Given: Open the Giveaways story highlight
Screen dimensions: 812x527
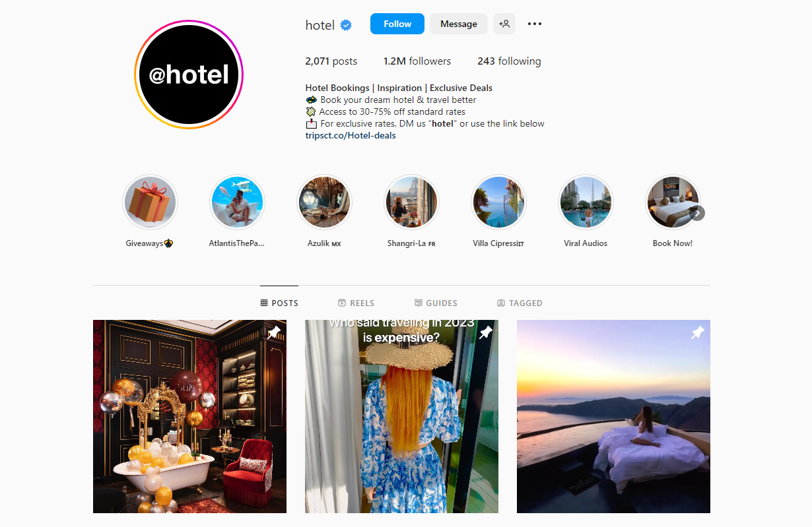Looking at the screenshot, I should 150,202.
